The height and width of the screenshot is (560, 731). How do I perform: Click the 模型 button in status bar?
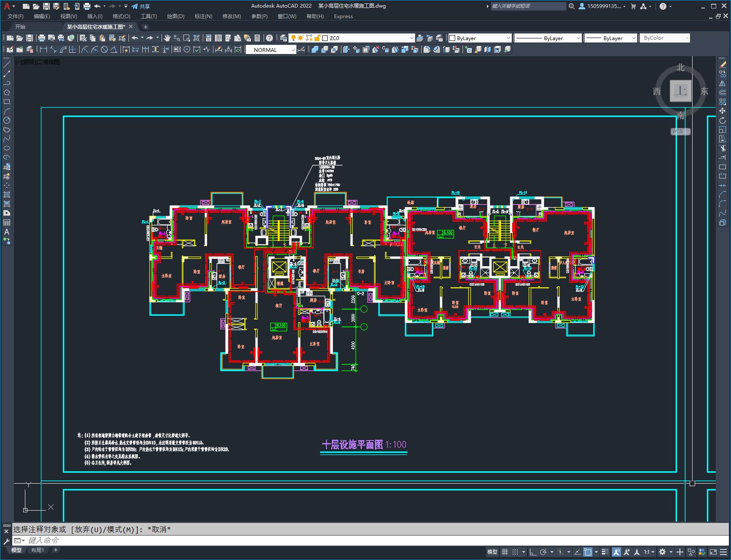pyautogui.click(x=492, y=552)
